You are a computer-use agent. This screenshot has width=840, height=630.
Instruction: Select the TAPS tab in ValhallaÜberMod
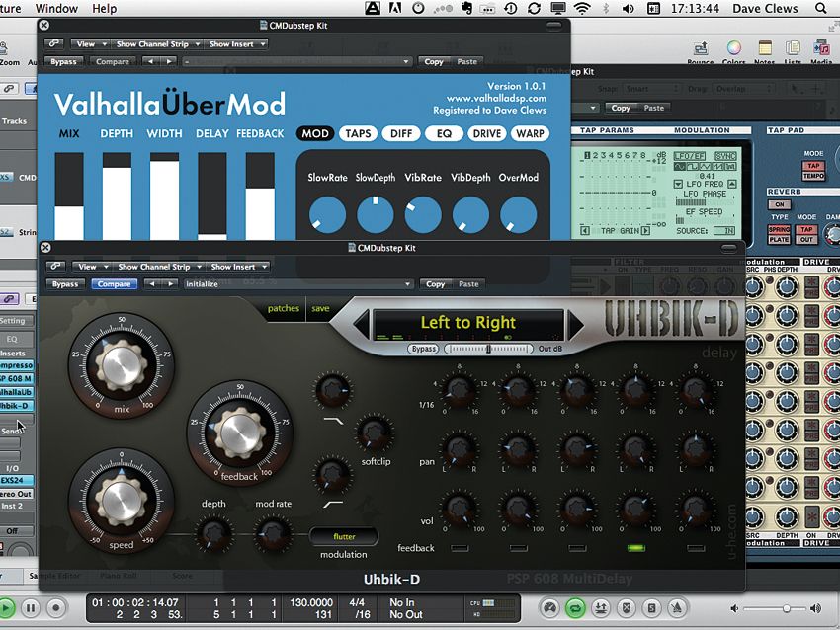[x=358, y=133]
